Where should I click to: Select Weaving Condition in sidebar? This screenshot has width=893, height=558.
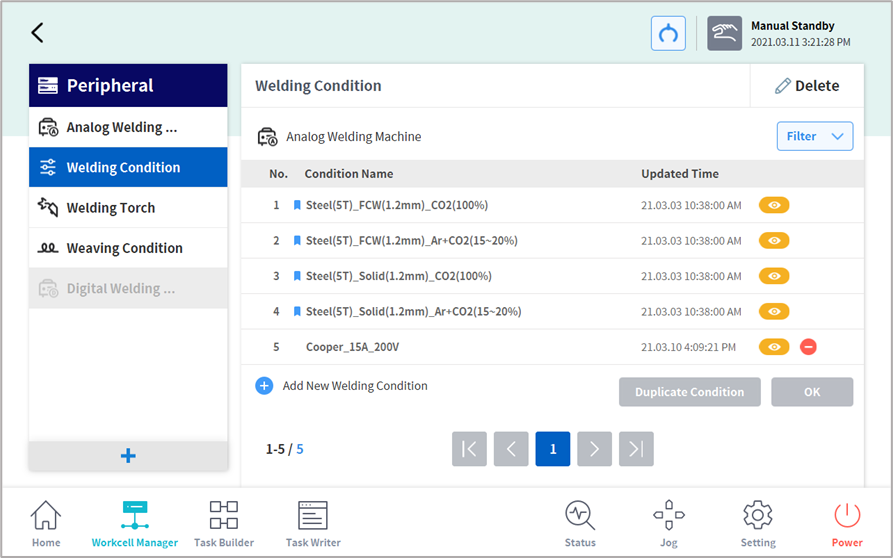tap(128, 248)
